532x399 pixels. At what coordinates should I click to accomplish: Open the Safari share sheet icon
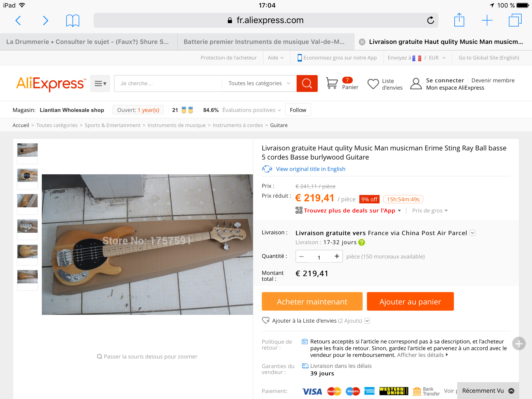coord(459,20)
